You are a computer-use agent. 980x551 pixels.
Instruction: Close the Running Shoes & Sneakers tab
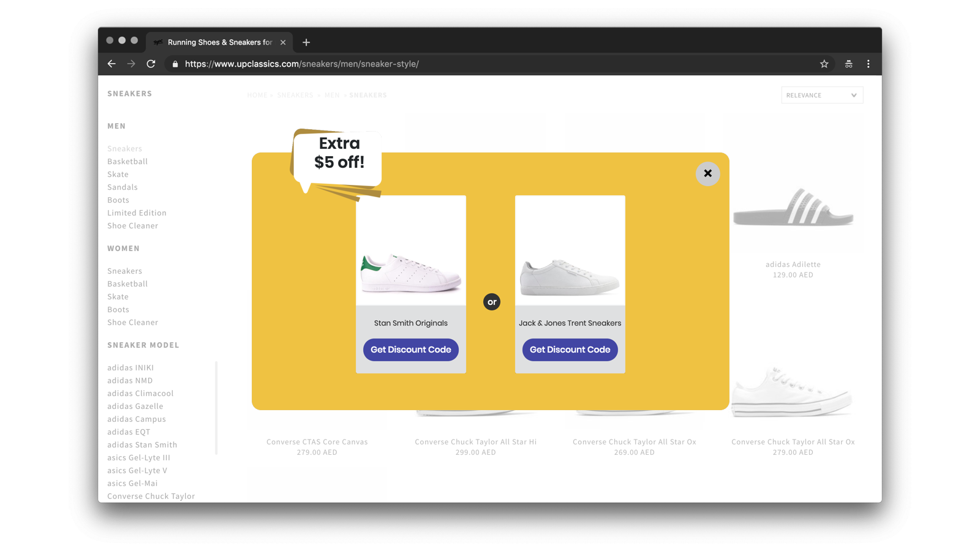[x=283, y=42]
